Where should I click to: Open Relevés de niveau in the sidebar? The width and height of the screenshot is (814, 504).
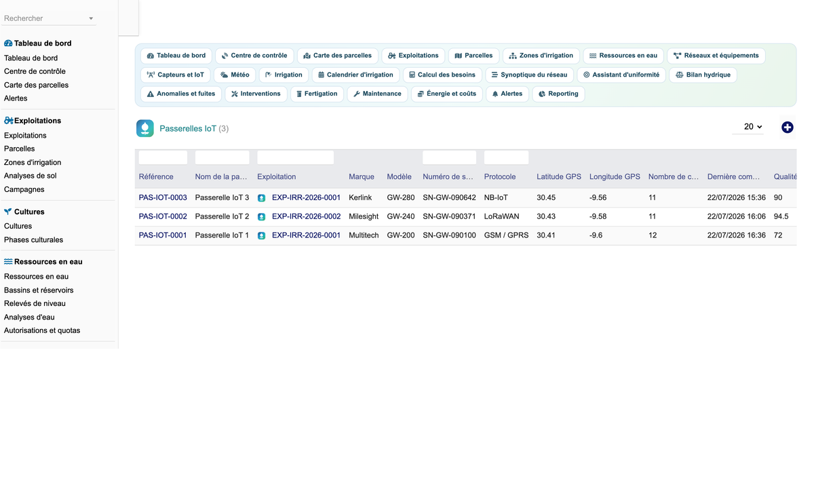tap(35, 303)
